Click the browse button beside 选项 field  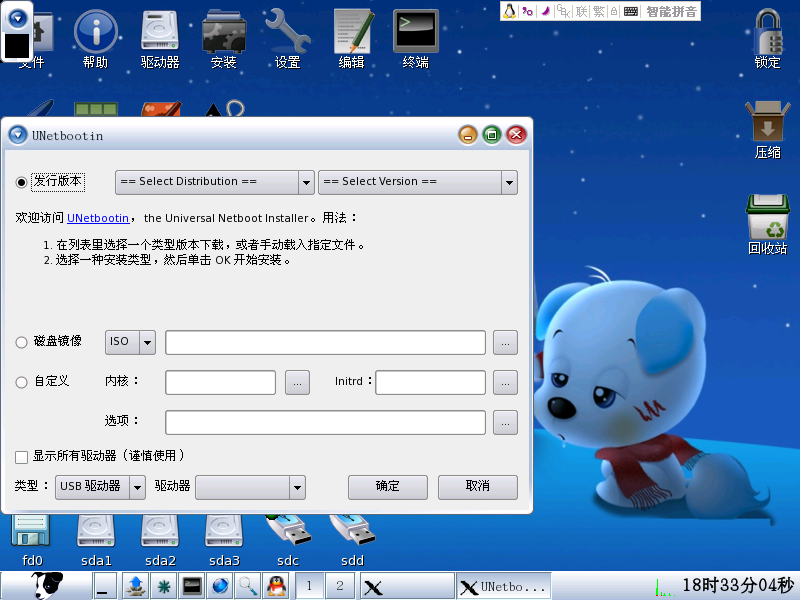(x=505, y=422)
